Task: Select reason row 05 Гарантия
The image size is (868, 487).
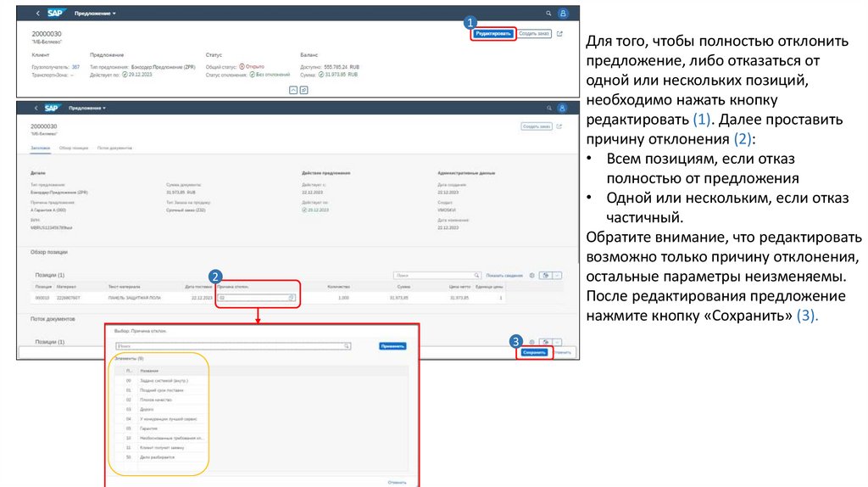Action: coord(261,428)
